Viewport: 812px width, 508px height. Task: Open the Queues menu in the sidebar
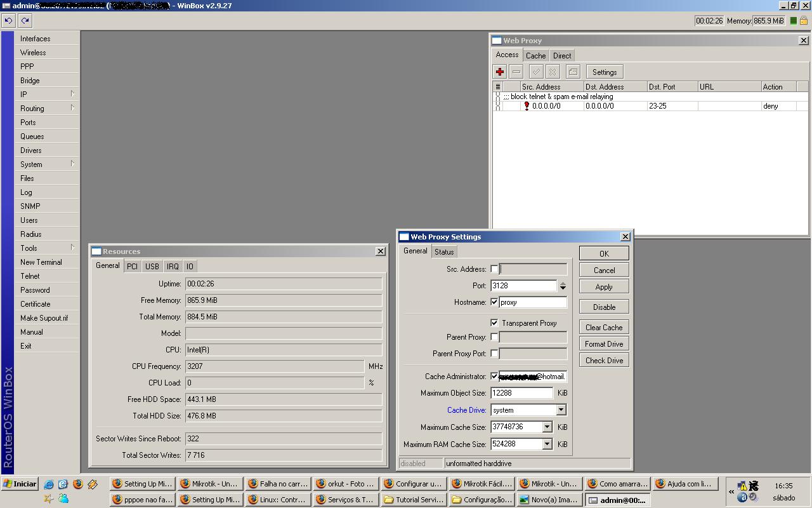(32, 137)
